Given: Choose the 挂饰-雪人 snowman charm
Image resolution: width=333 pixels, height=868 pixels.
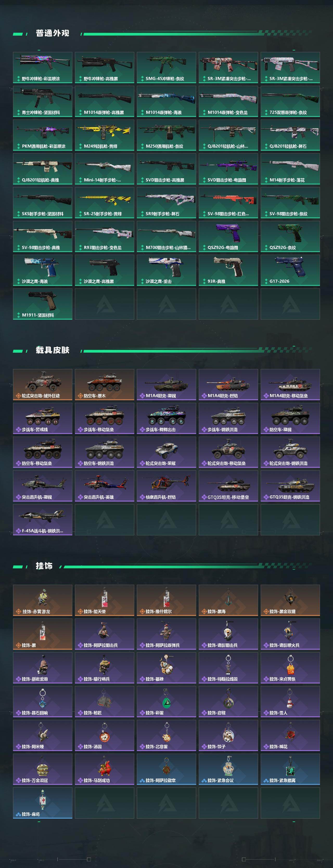Looking at the screenshot, I should pyautogui.click(x=290, y=701).
